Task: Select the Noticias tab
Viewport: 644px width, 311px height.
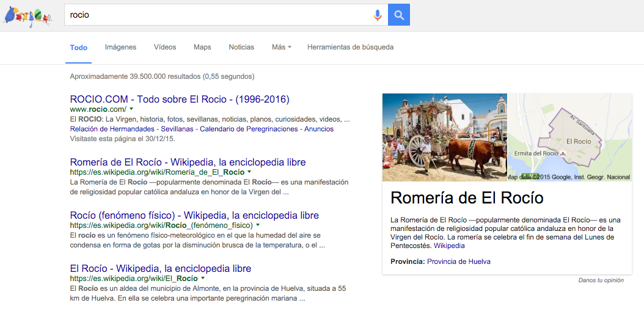Action: click(x=241, y=47)
